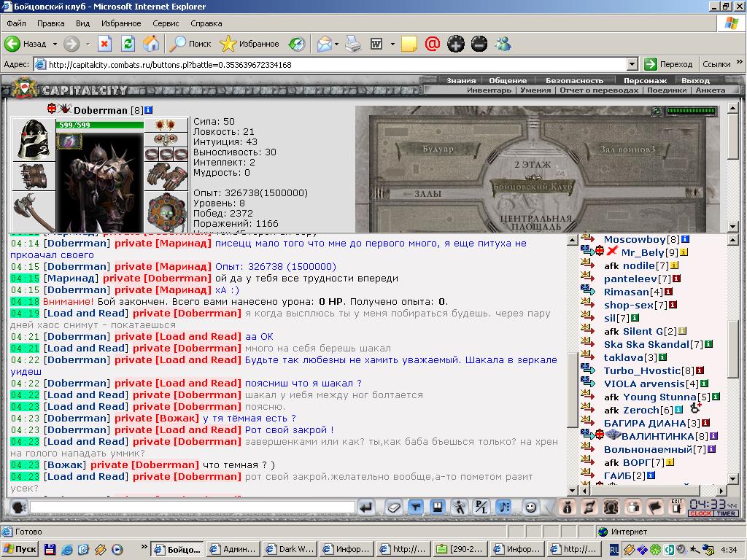Expand the Ссылки links chevron
This screenshot has height=560, width=747.
(739, 62)
